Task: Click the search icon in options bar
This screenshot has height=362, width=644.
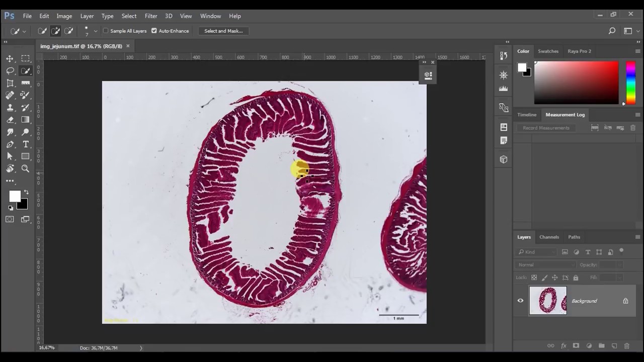Action: pyautogui.click(x=612, y=31)
